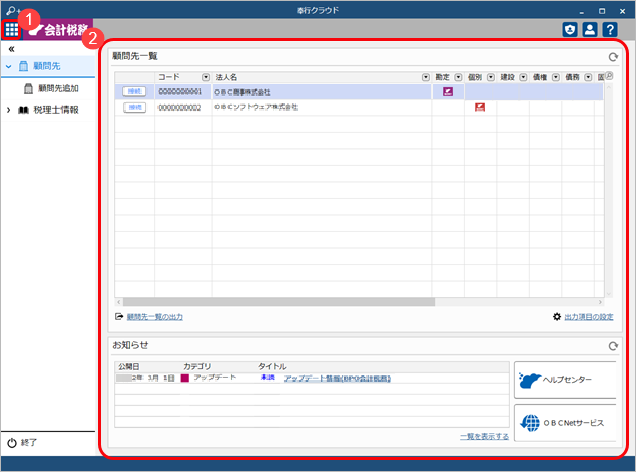Viewport: 636px width, 472px height.
Task: Click the 公開日 column header
Action: (x=129, y=367)
